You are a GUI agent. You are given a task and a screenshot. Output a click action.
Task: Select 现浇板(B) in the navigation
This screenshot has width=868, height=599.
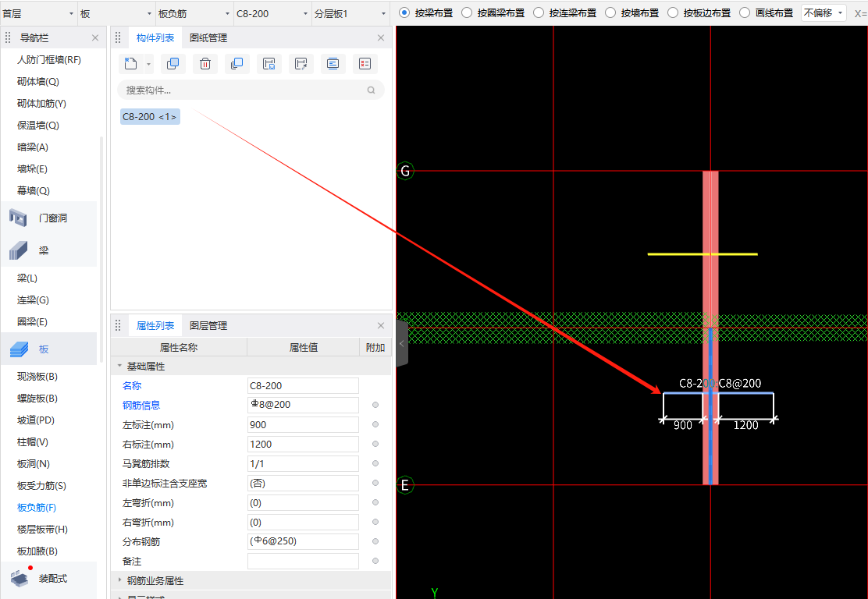tap(37, 377)
